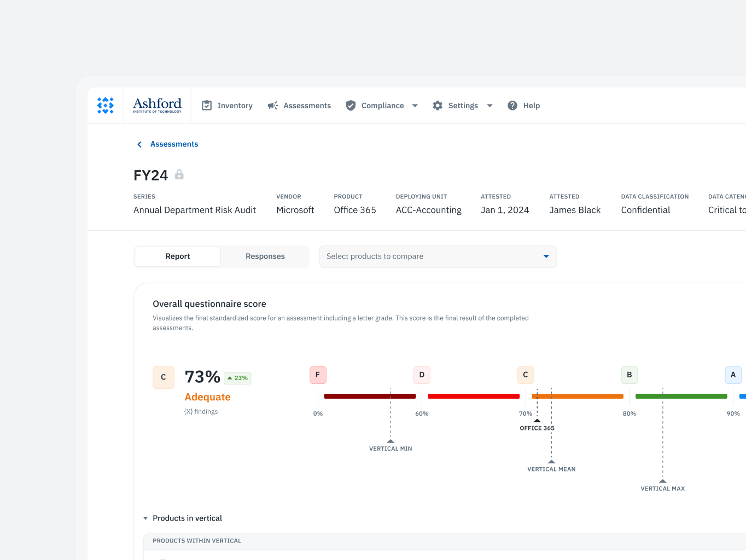Click the C grade badge next to 73%

[164, 377]
